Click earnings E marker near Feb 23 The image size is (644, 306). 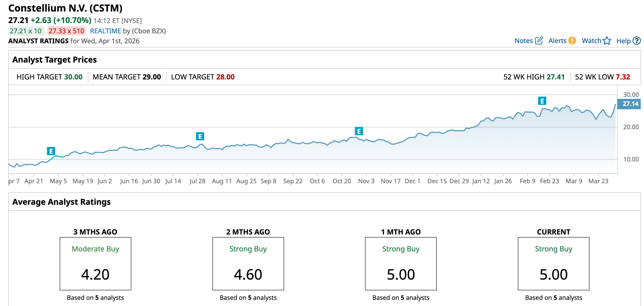coord(542,101)
